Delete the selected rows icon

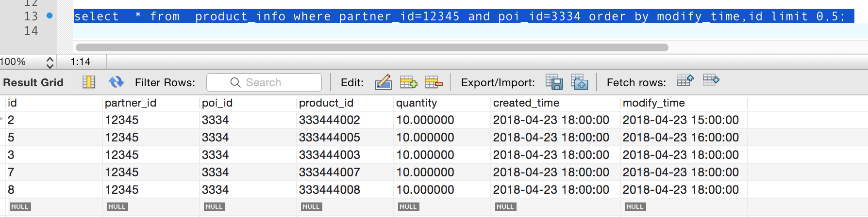[434, 82]
